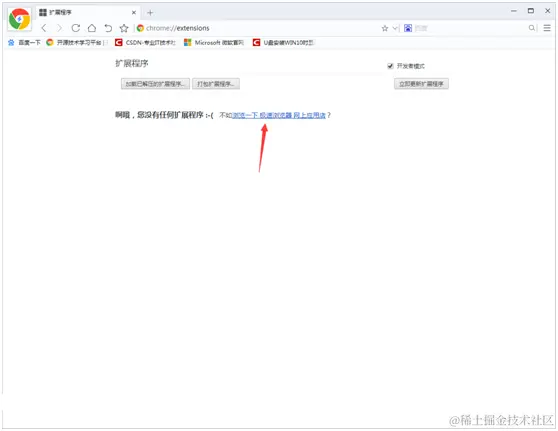Open the U盘安装WIN10 bookmark
The width and height of the screenshot is (558, 431).
coord(283,43)
